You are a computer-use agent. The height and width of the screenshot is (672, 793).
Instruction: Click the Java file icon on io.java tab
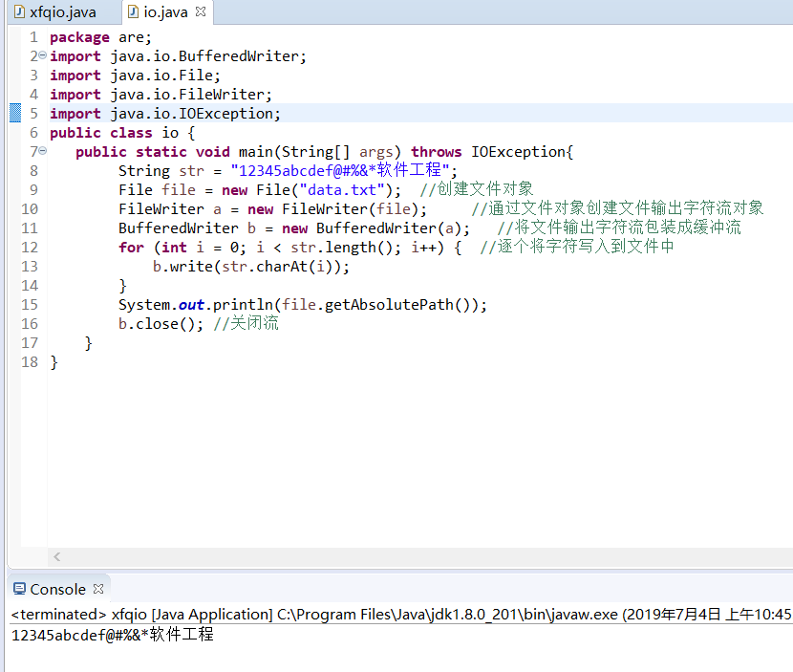(133, 11)
